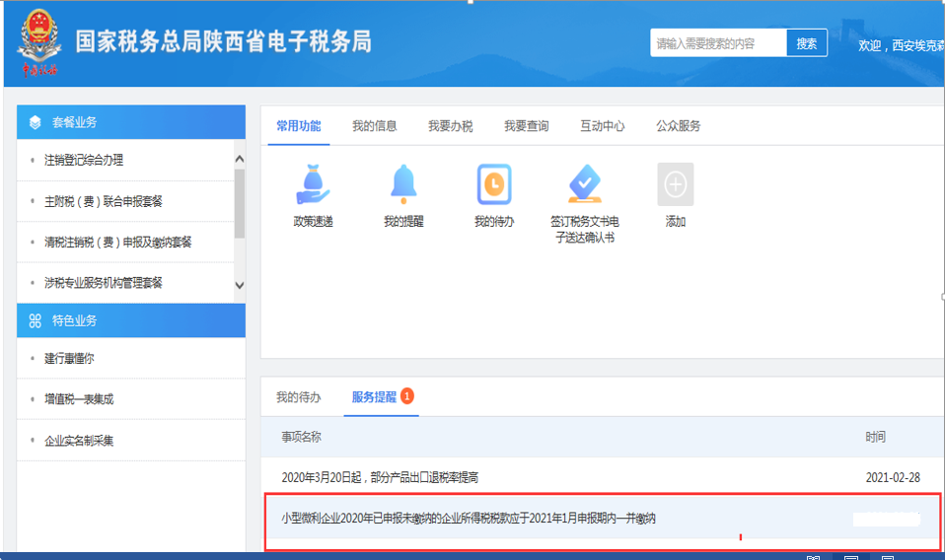Select the 服务提醒 tab
The width and height of the screenshot is (945, 560).
[x=374, y=397]
